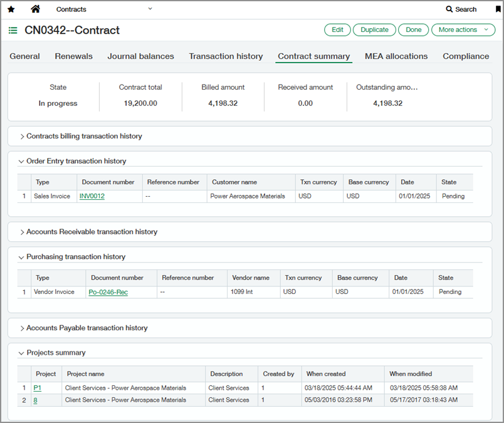Open the Contracts module dropdown

[x=150, y=9]
